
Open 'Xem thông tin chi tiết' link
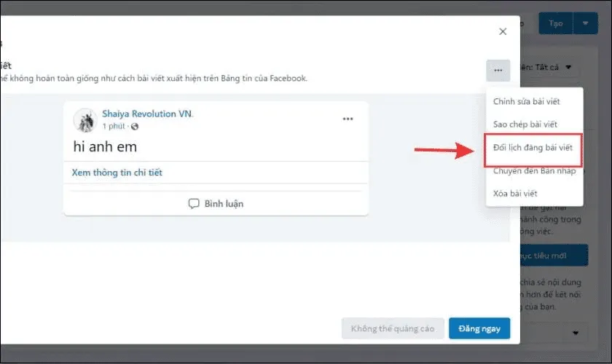coord(117,173)
